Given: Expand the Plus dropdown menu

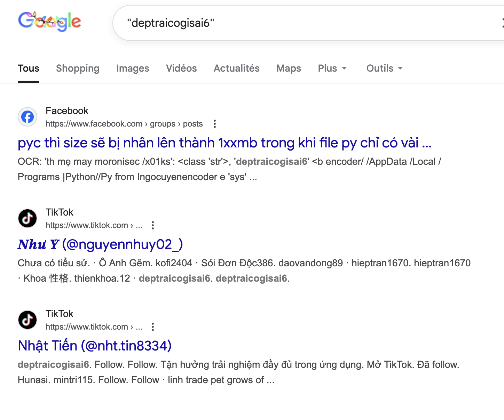Looking at the screenshot, I should tap(332, 68).
